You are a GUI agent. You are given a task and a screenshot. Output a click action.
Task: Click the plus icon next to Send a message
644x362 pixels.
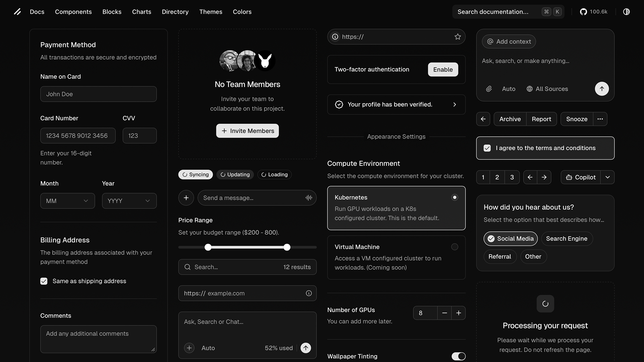(186, 198)
